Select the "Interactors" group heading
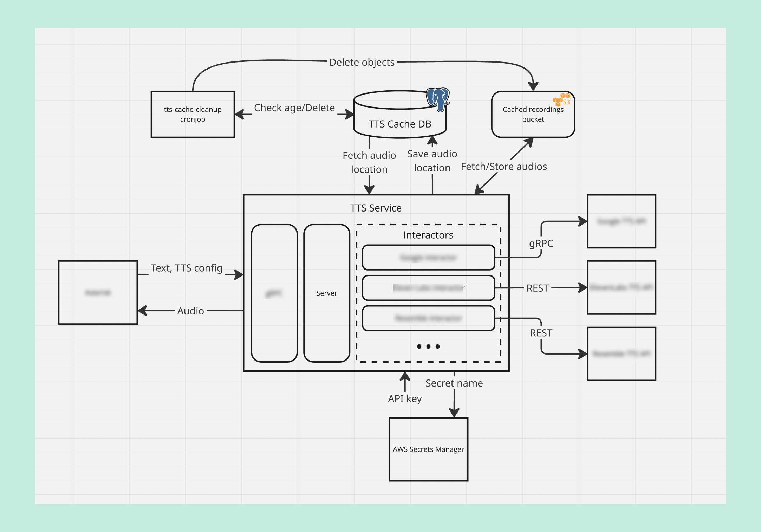The height and width of the screenshot is (532, 761). tap(428, 235)
